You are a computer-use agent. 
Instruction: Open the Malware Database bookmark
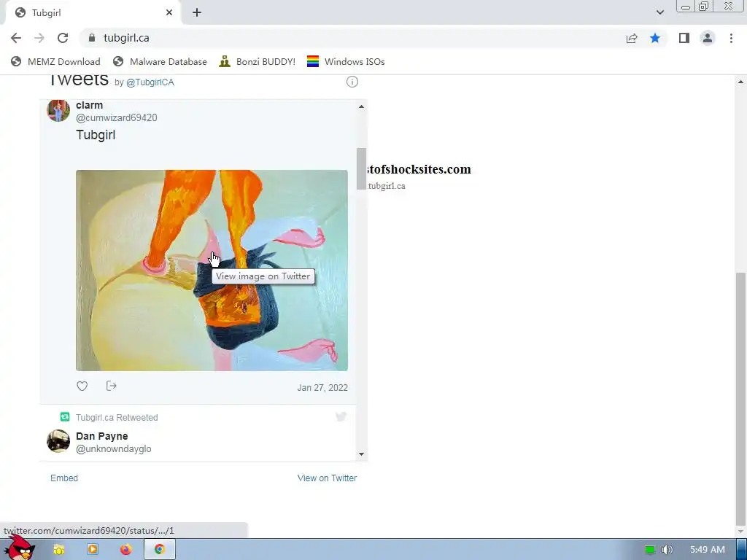point(160,61)
